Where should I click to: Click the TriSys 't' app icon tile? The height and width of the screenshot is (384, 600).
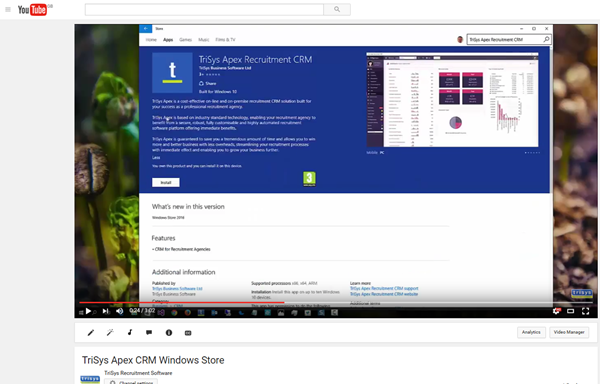[172, 73]
